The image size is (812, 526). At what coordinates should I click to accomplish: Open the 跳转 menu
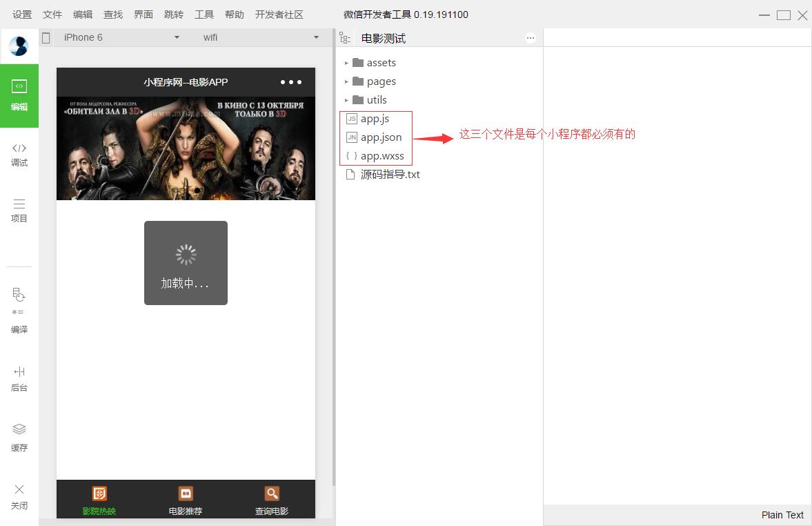[x=174, y=14]
